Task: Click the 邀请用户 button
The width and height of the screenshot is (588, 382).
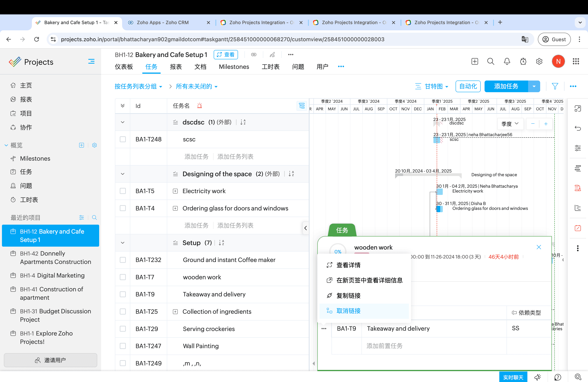Action: pos(50,360)
